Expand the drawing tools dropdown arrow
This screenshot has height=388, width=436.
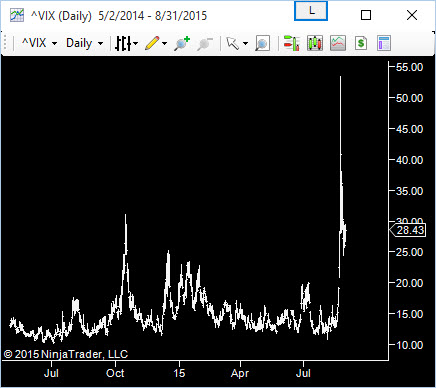tap(164, 43)
